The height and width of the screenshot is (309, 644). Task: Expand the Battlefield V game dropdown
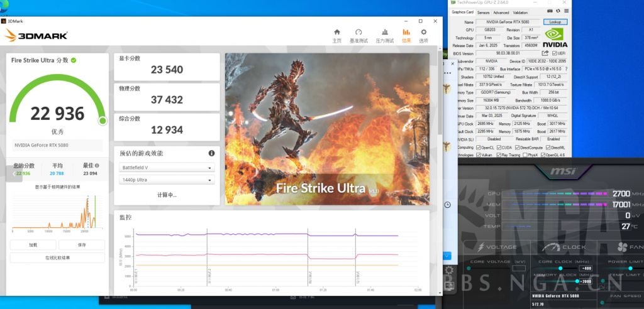[167, 168]
